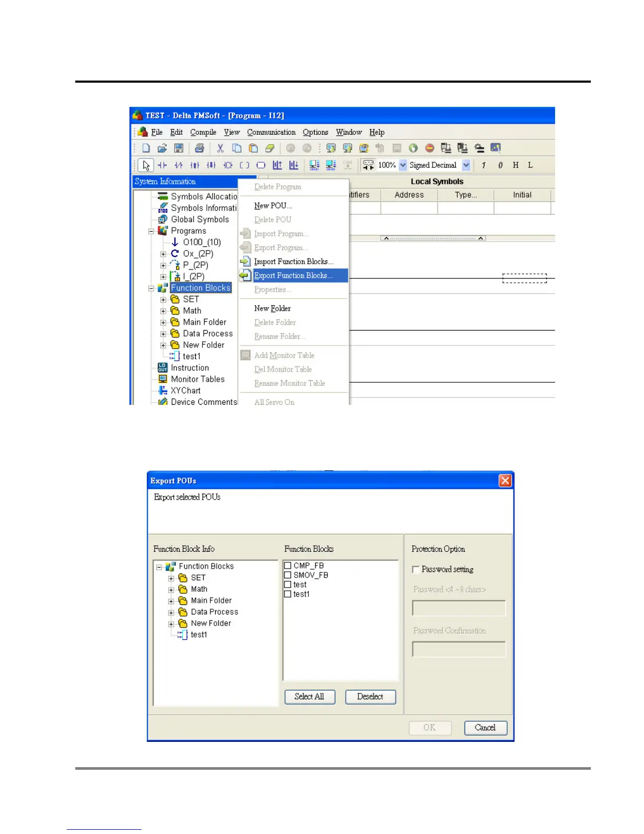Click the Copy toolbar icon
The width and height of the screenshot is (644, 834).
(237, 148)
